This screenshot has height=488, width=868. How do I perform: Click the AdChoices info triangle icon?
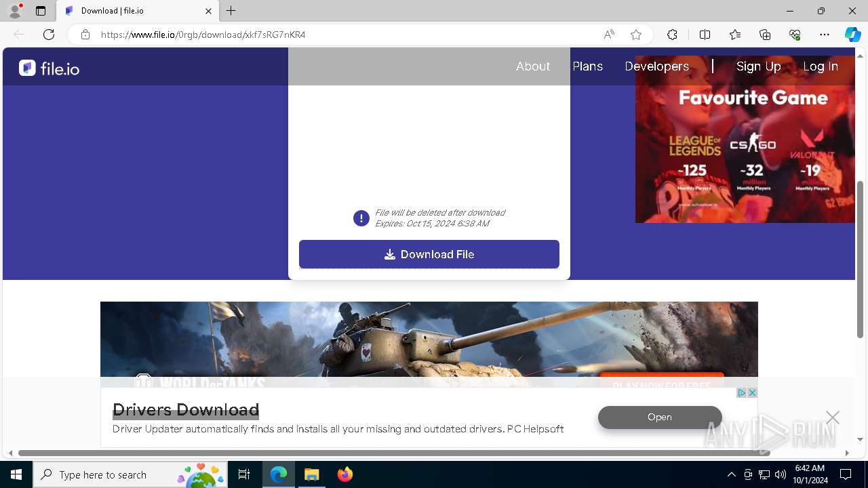point(742,393)
